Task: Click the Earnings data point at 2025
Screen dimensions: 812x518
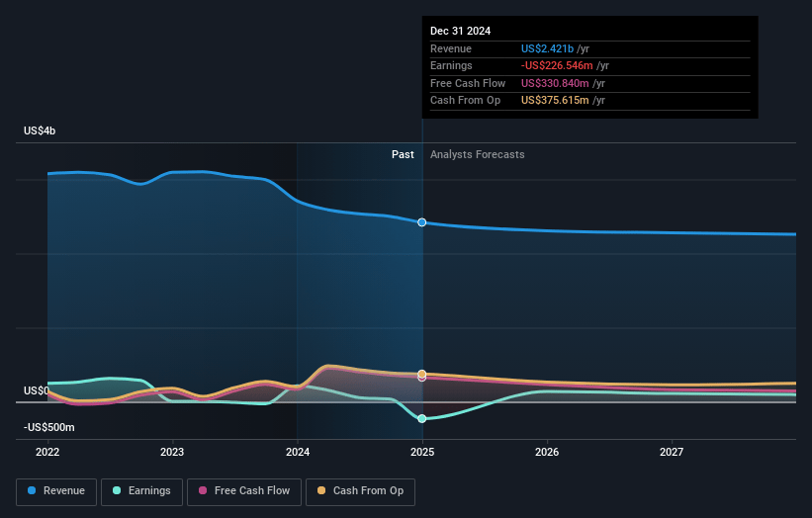Action: pyautogui.click(x=422, y=418)
